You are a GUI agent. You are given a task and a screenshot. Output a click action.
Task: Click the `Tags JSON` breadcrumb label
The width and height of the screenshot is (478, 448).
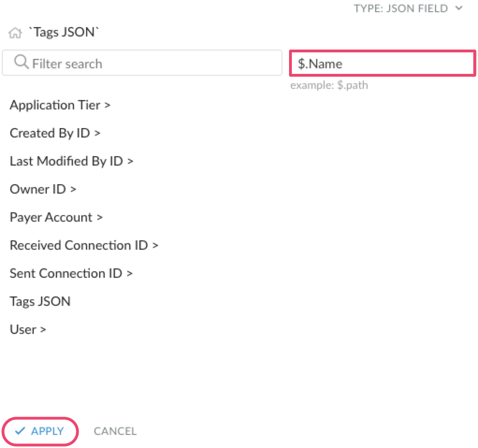64,32
